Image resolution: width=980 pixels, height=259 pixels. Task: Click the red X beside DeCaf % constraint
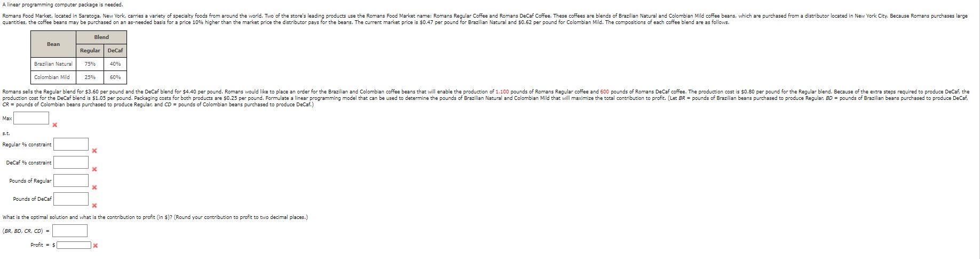[94, 169]
